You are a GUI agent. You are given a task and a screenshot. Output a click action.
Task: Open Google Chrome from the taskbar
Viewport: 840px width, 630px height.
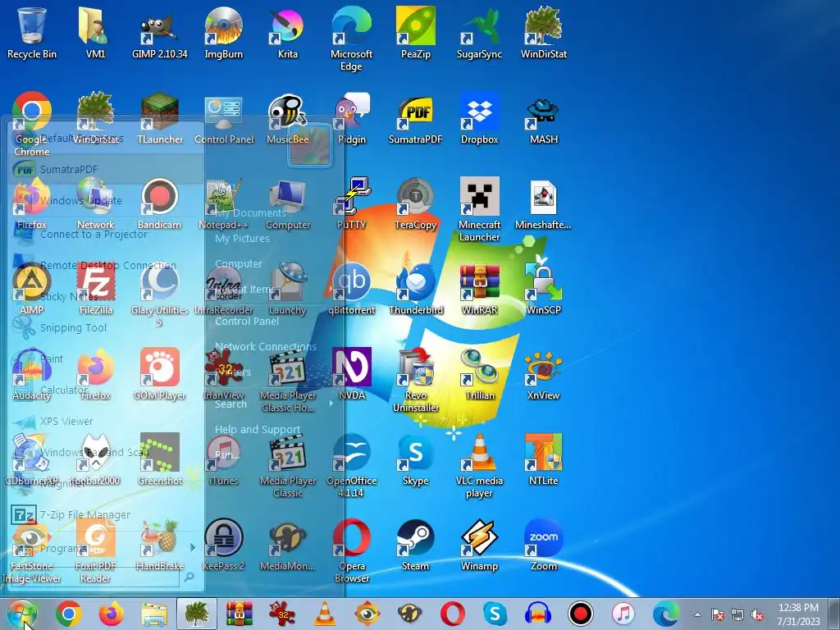(x=69, y=614)
